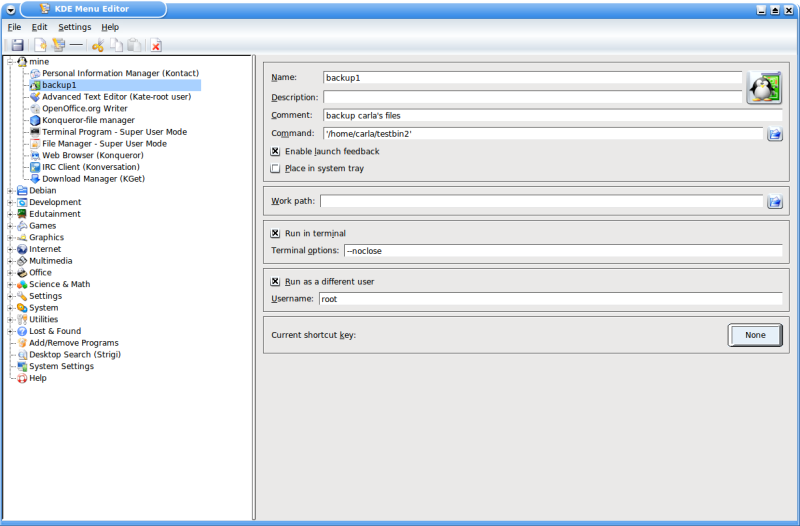Expand the Development tree node

[x=10, y=202]
